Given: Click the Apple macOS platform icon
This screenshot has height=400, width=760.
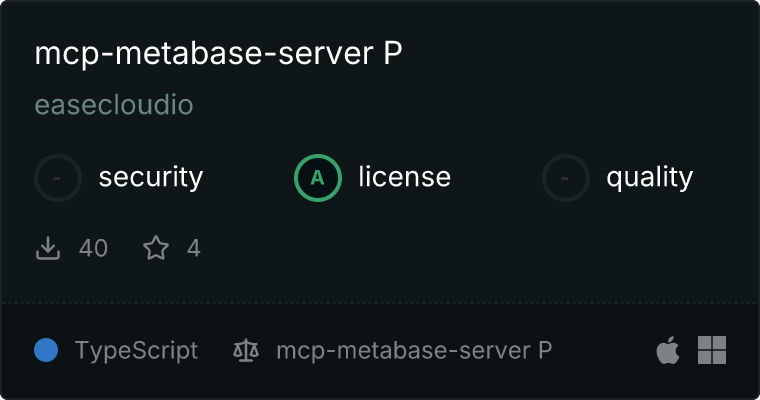Looking at the screenshot, I should [668, 350].
